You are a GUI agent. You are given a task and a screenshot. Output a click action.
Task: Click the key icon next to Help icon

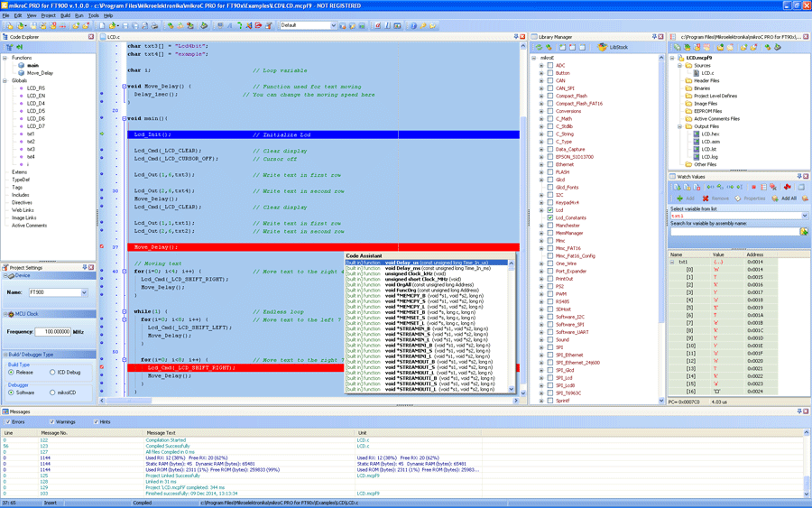tap(423, 25)
